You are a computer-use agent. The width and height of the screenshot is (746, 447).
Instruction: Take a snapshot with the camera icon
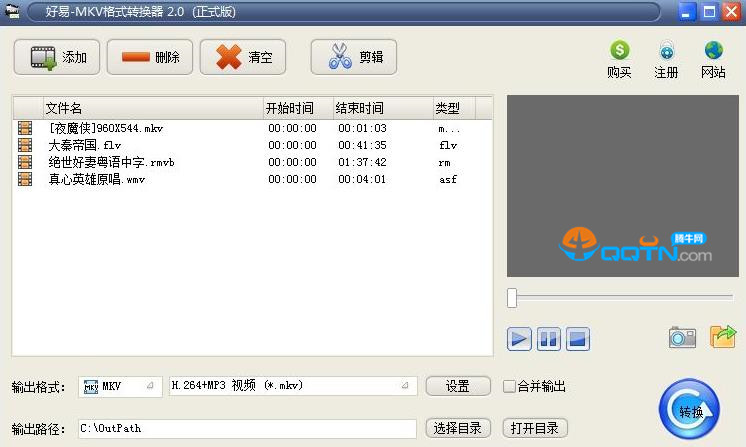pyautogui.click(x=682, y=338)
